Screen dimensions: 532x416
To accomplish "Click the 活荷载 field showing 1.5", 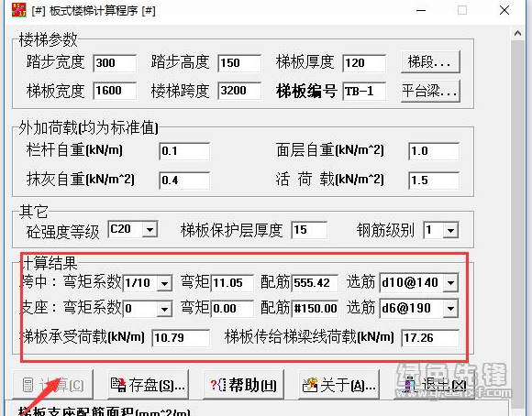I will pos(434,180).
